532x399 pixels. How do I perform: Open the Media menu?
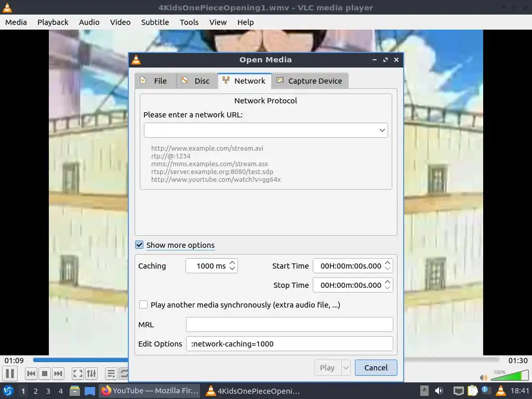16,22
